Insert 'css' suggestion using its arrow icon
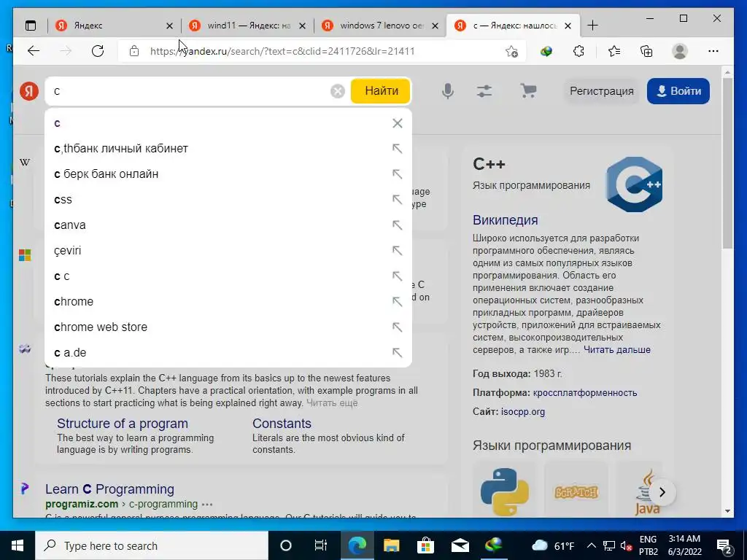 point(398,200)
